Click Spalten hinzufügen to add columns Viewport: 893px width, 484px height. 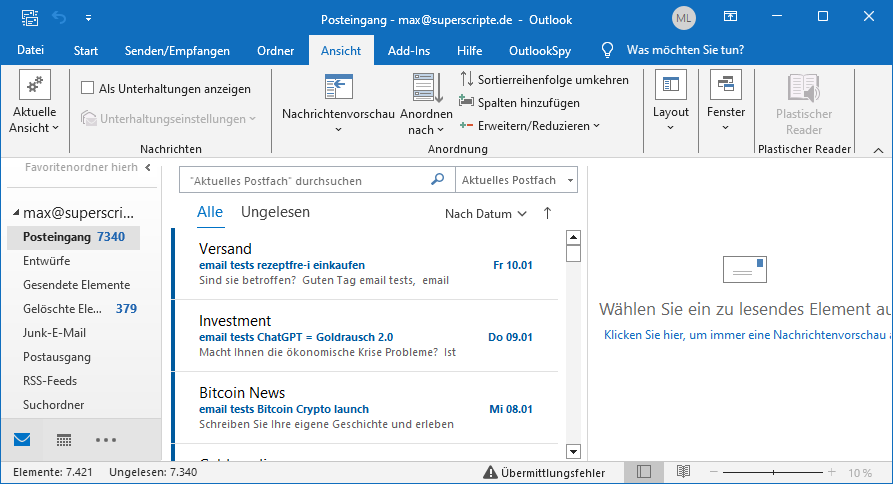(x=519, y=102)
